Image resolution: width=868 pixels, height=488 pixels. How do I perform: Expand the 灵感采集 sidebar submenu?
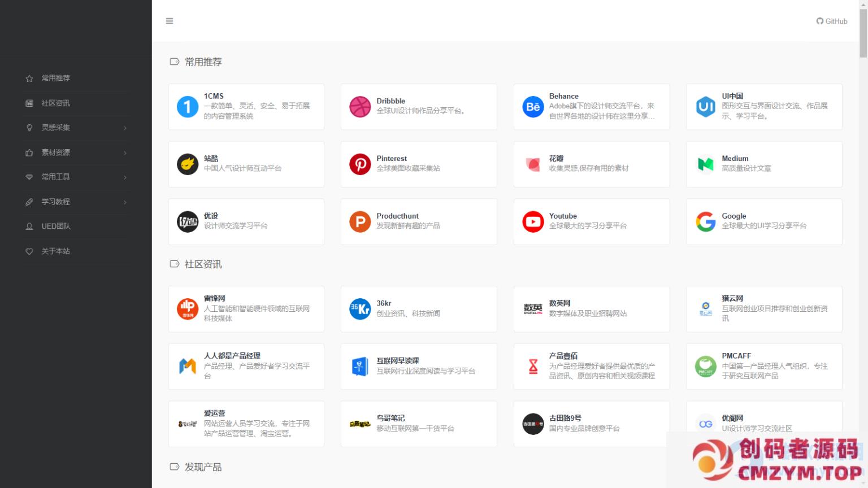point(125,128)
